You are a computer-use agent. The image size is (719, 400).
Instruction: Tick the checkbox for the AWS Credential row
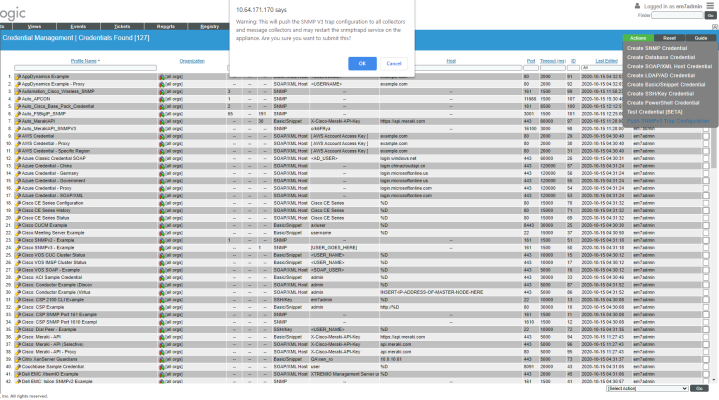(706, 136)
